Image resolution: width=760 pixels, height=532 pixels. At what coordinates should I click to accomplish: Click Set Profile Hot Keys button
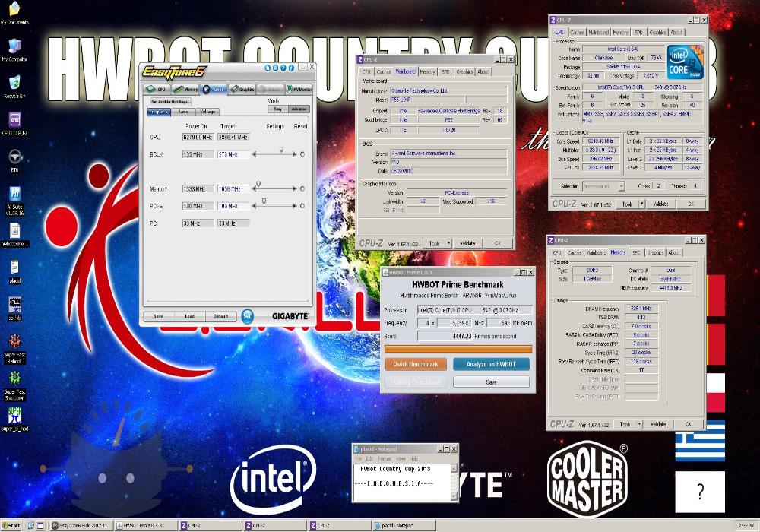point(169,102)
